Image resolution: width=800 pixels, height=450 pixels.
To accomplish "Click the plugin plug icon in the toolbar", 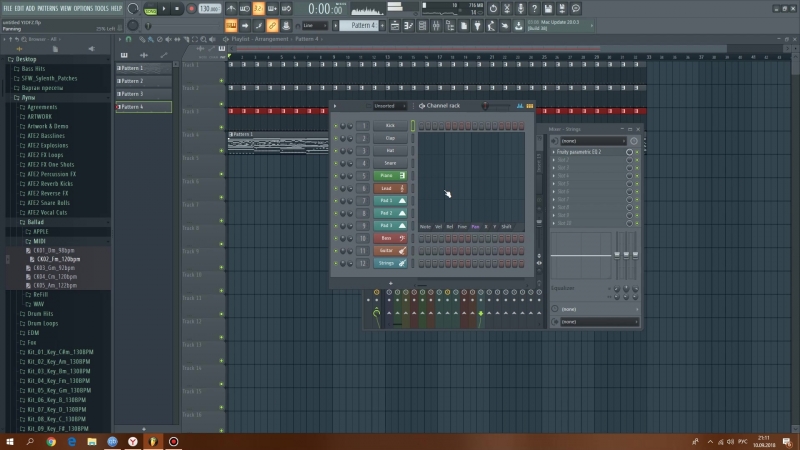I will (478, 26).
